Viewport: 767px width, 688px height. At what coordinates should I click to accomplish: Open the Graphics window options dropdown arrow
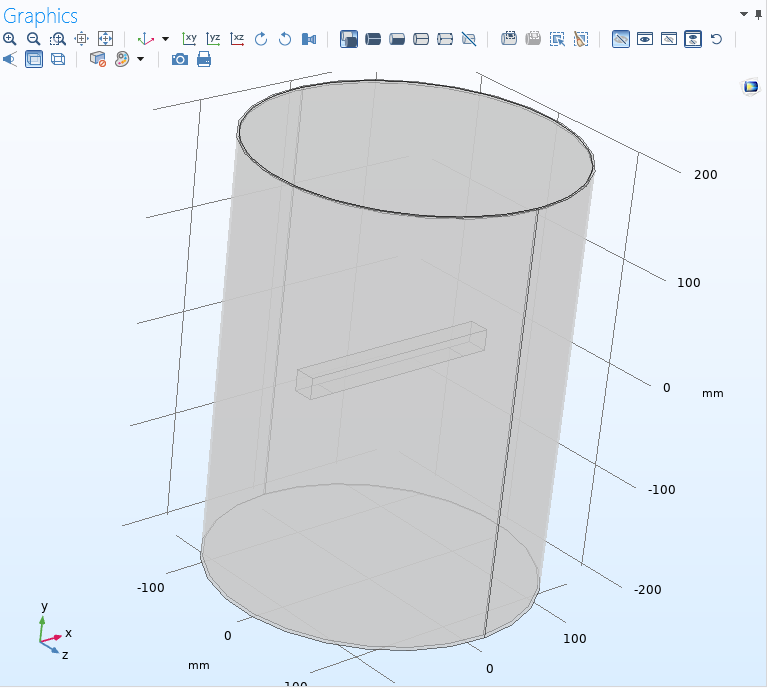point(744,14)
